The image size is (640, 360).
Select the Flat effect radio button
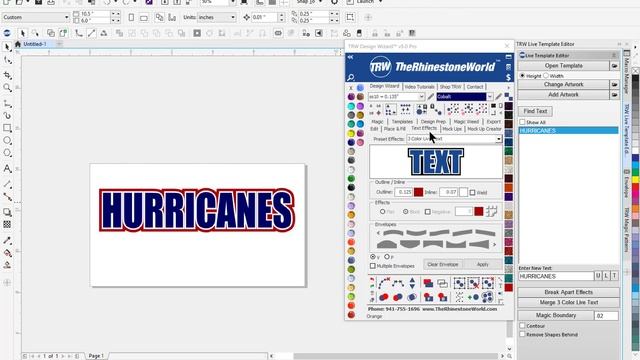tap(382, 212)
